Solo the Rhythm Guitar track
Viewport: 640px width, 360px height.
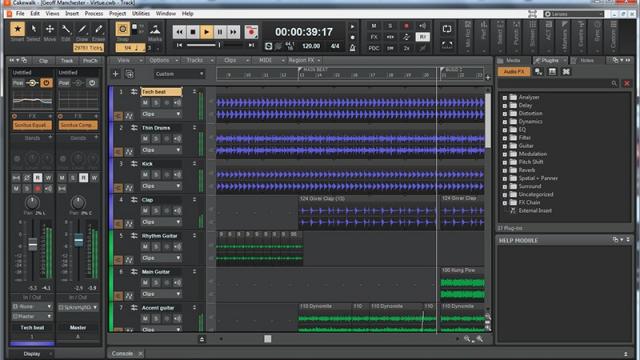click(156, 247)
